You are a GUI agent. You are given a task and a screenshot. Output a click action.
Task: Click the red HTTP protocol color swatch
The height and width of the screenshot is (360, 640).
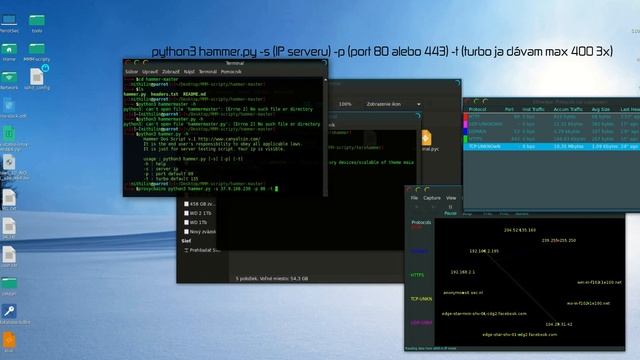466,117
